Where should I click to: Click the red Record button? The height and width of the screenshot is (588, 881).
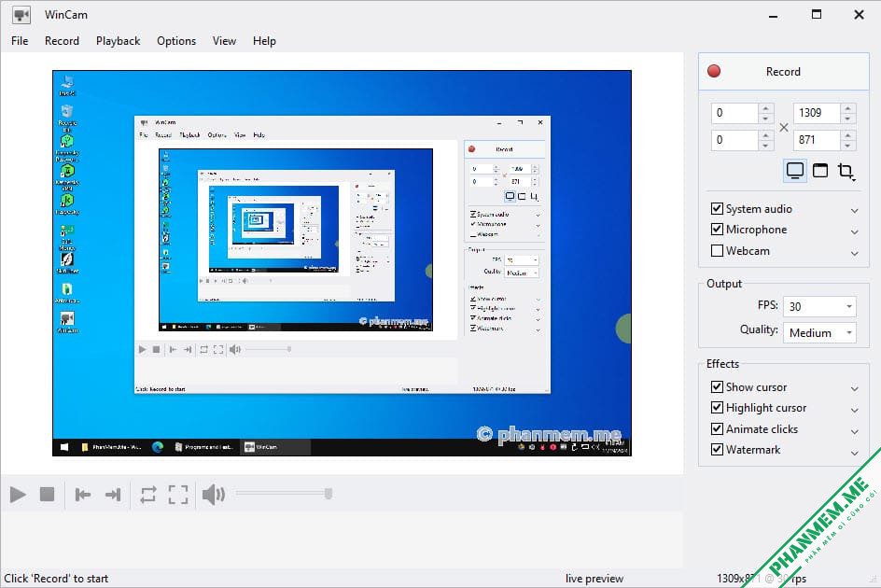pyautogui.click(x=783, y=71)
